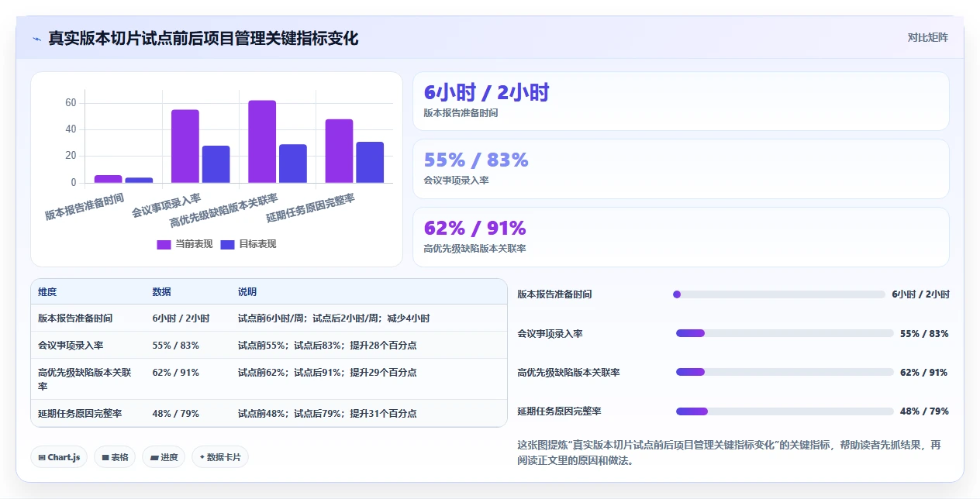Screen dimensions: 980x499
Task: Click the 延期任务原因完整率 progress row label
Action: pyautogui.click(x=559, y=411)
